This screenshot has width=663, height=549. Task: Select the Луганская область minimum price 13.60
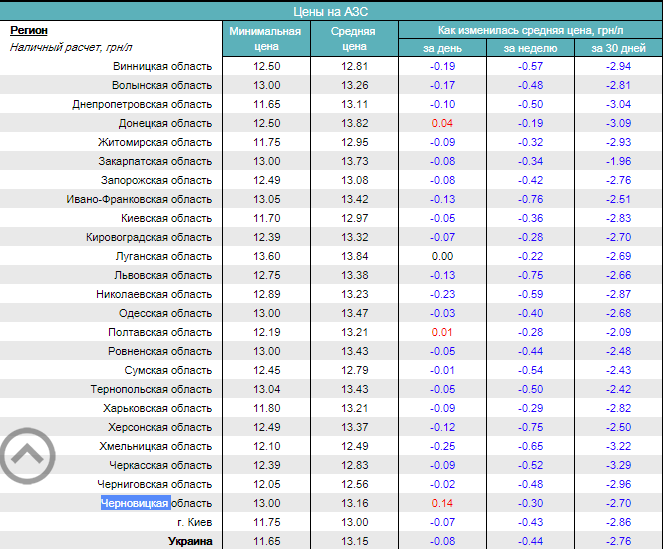[265, 256]
